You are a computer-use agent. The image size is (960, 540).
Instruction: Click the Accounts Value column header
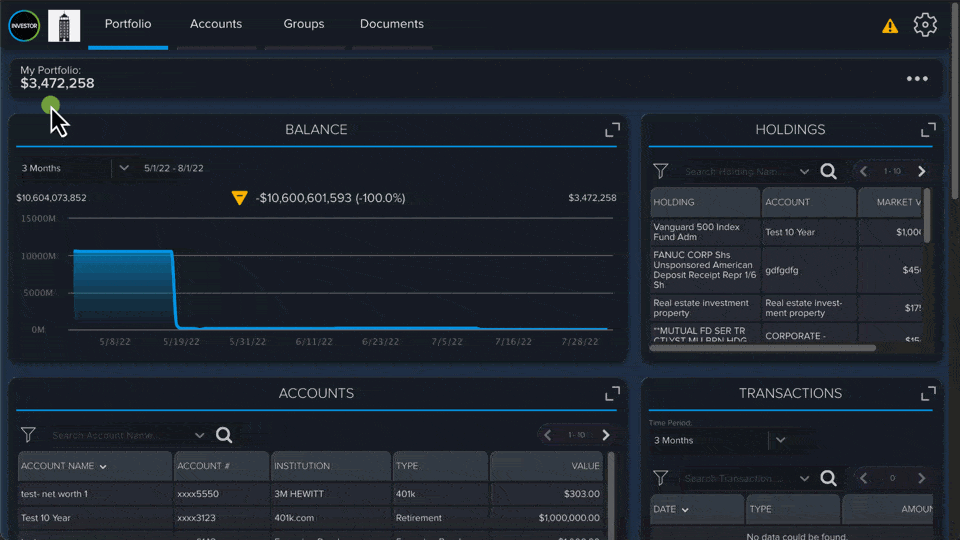coord(547,466)
